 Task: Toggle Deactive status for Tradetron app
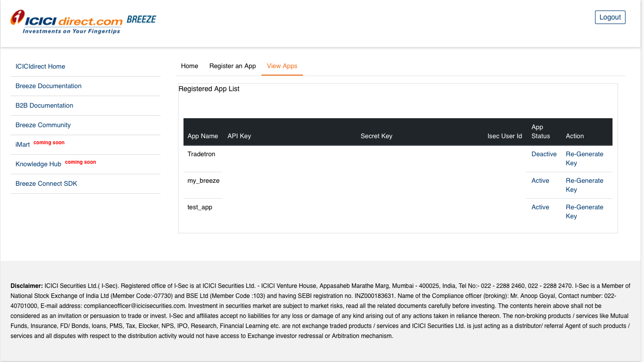[x=544, y=154]
